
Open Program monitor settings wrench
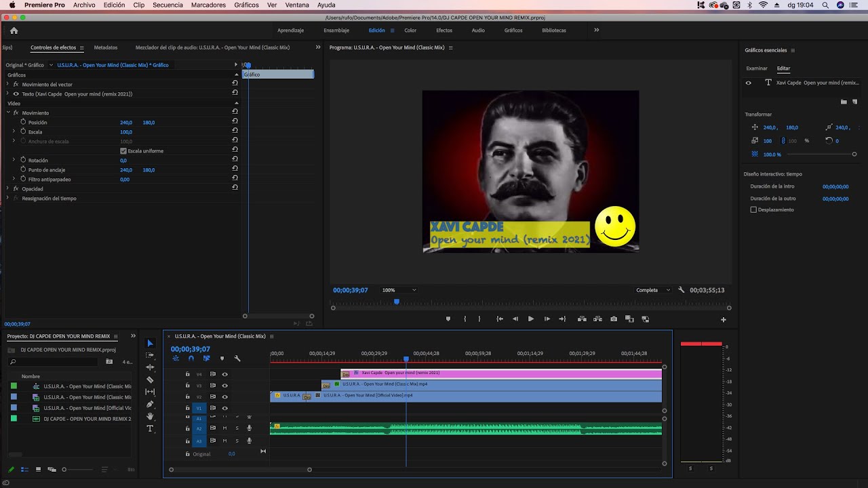coord(682,290)
